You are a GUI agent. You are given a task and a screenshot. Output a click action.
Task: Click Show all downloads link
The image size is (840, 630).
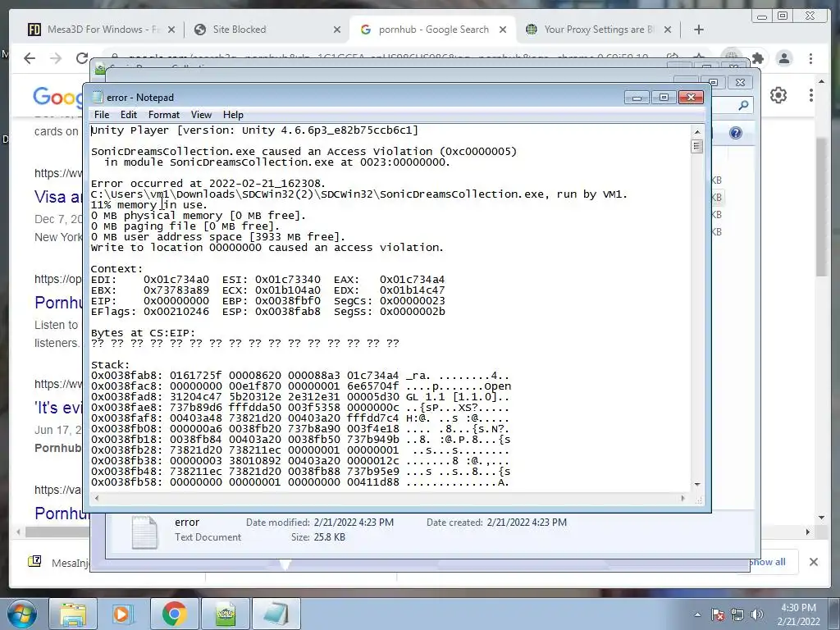click(767, 562)
